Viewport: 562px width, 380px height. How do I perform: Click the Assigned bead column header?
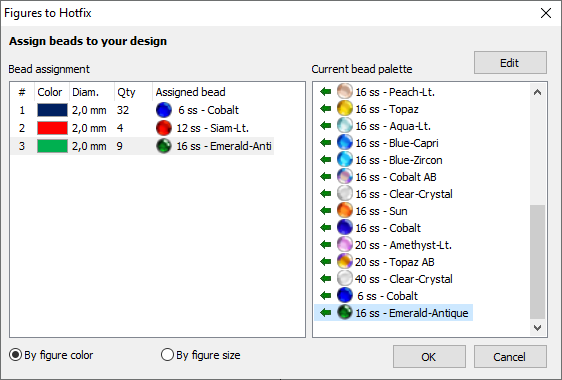click(190, 92)
